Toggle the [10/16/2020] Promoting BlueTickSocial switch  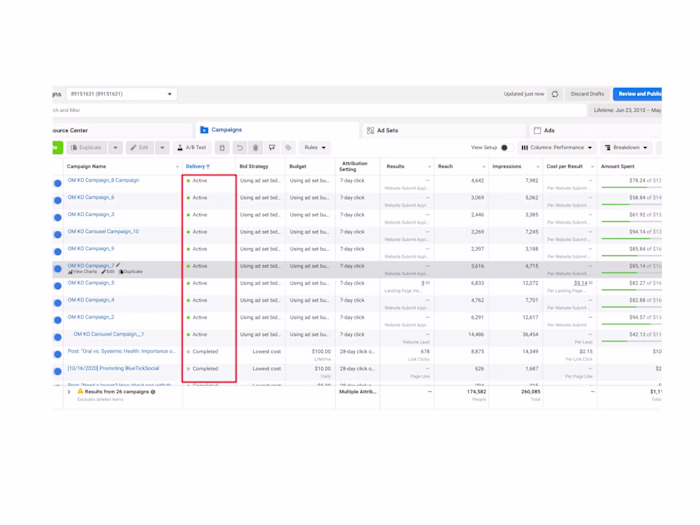58,371
